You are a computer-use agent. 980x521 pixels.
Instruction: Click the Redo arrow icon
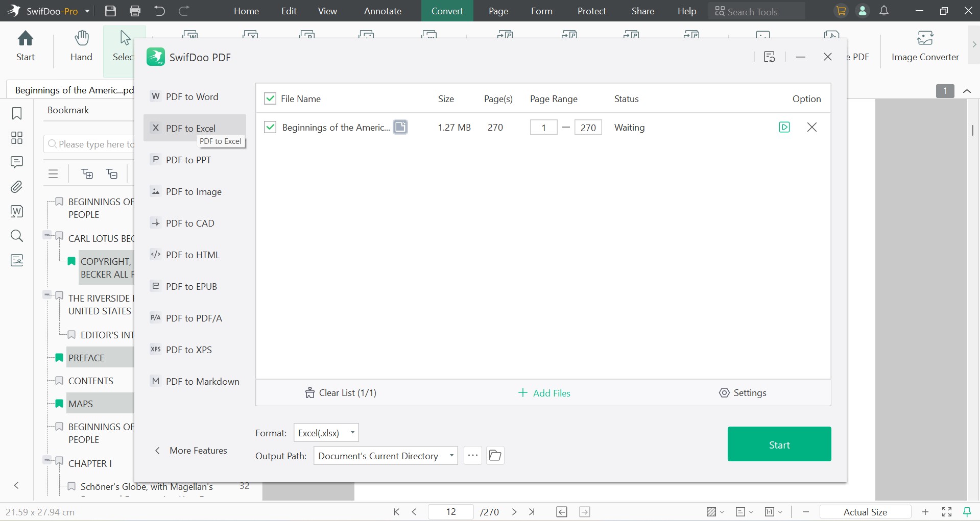184,11
